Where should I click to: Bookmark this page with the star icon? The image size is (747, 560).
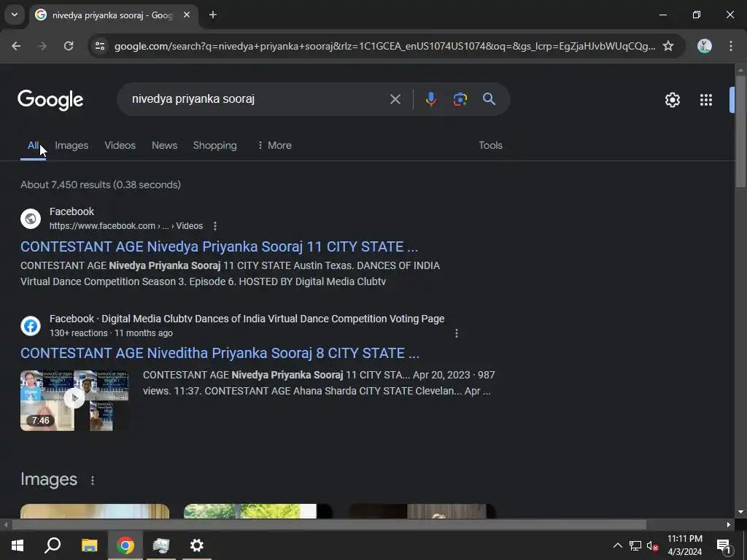pyautogui.click(x=668, y=46)
